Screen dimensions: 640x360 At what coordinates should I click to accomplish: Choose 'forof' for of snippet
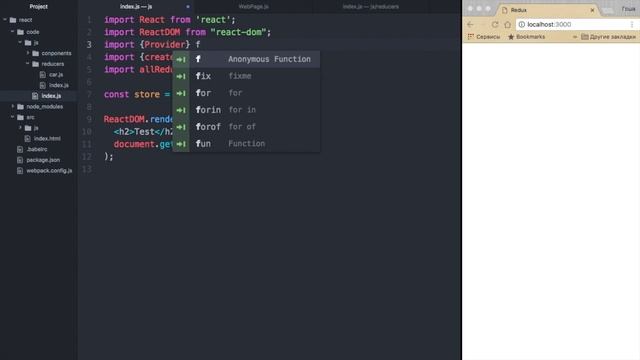coord(246,127)
